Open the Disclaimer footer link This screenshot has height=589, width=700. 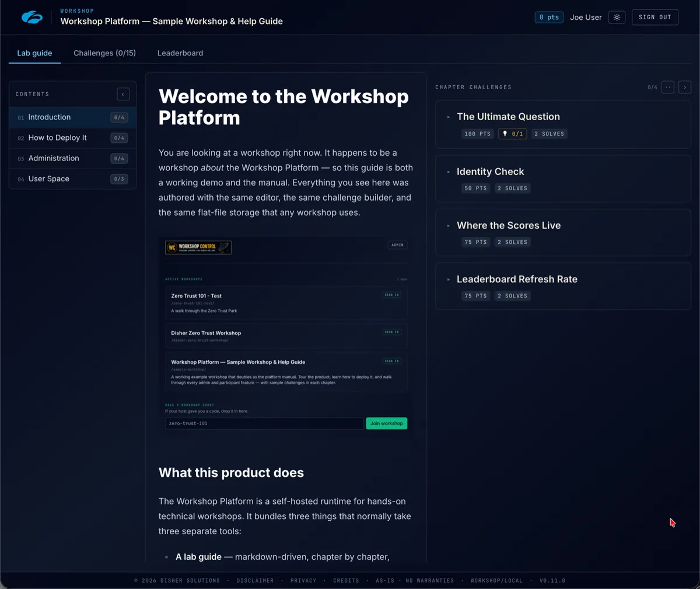(255, 581)
